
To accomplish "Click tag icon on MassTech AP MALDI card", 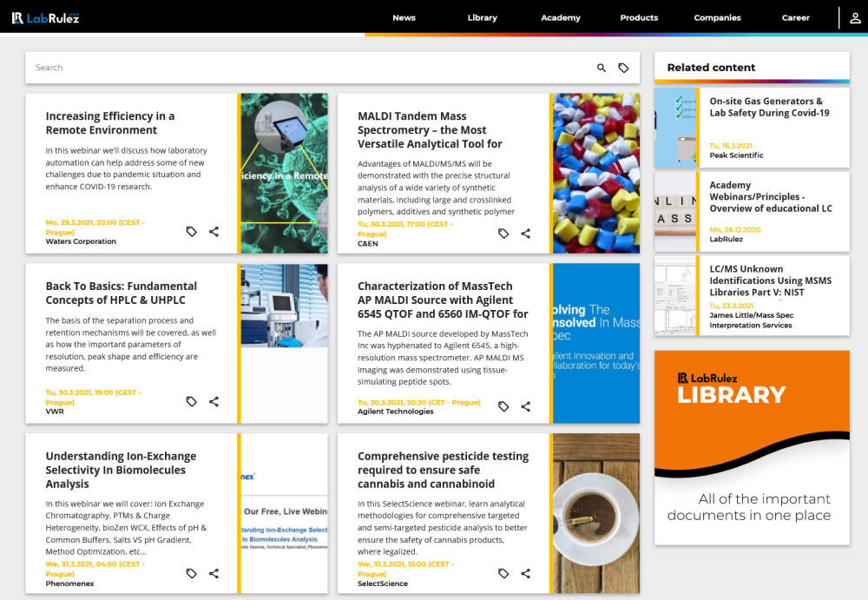I will 503,406.
